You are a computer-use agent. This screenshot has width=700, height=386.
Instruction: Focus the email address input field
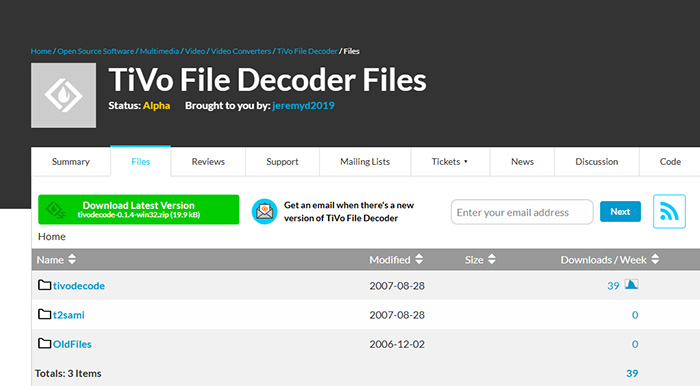[522, 212]
